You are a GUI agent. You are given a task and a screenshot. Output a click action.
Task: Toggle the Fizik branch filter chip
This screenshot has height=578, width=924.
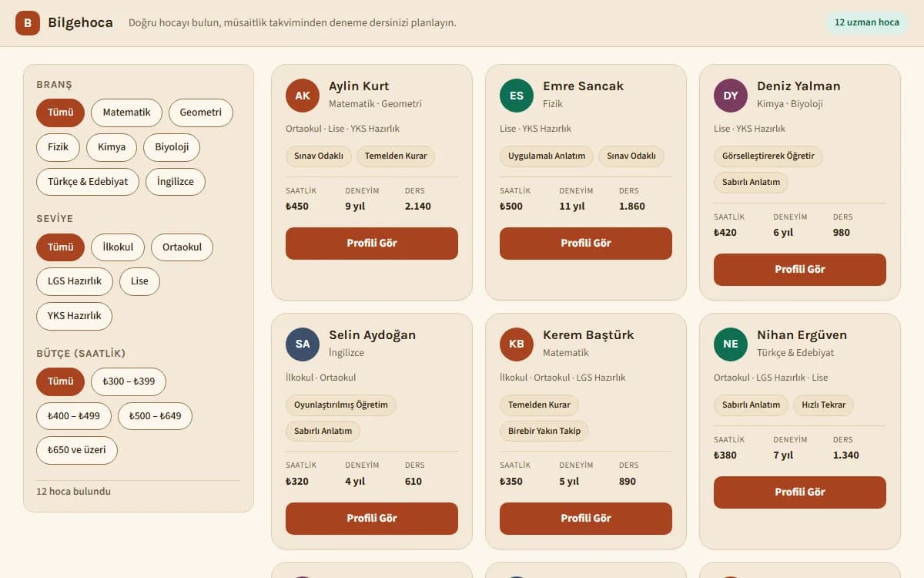[58, 147]
